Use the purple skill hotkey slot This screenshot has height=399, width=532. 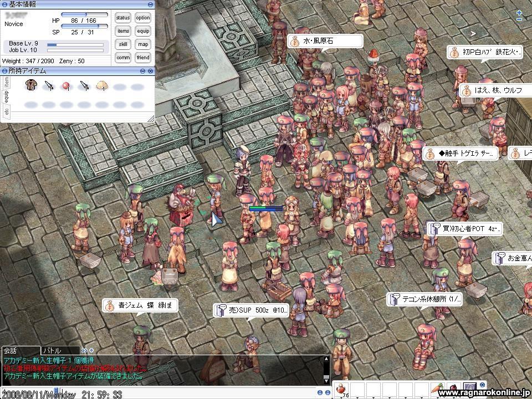[470, 388]
